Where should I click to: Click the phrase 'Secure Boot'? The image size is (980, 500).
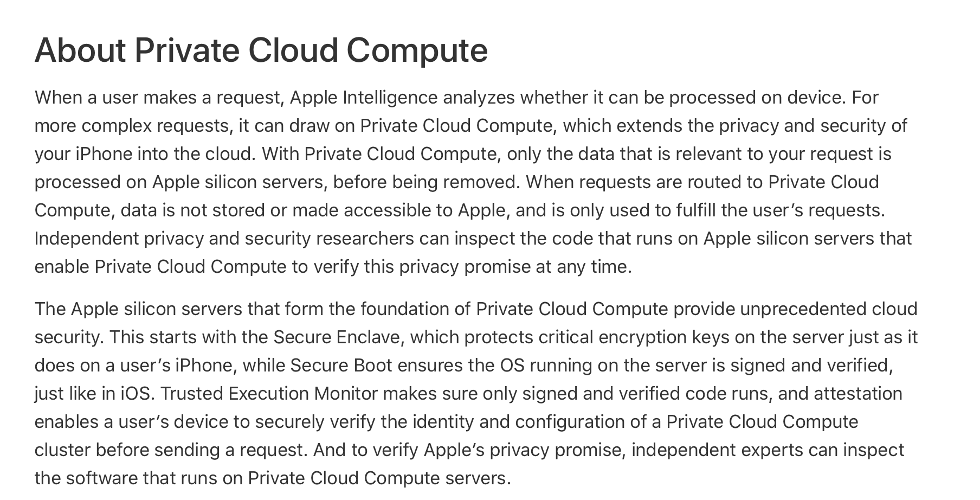[x=341, y=366]
